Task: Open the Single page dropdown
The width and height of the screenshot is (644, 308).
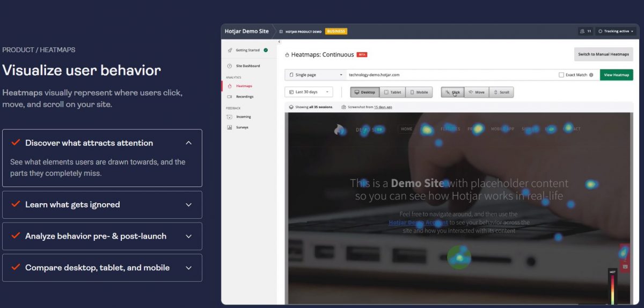Action: coord(315,75)
